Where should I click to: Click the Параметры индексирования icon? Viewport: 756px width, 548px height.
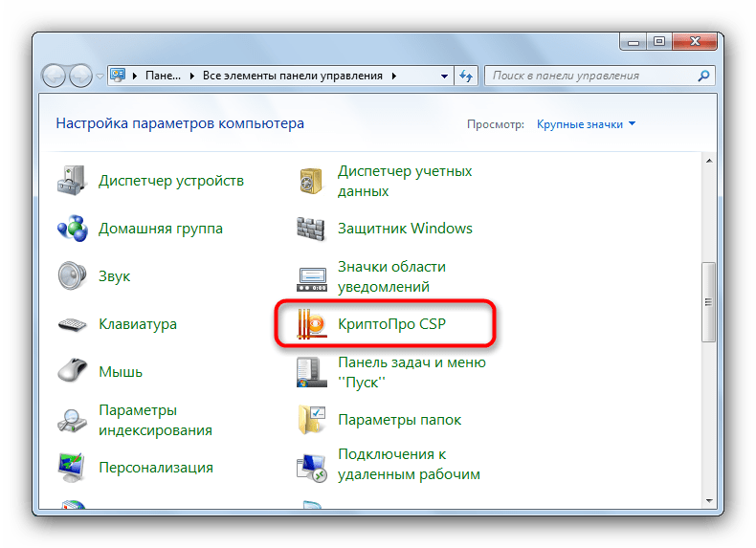click(x=72, y=420)
